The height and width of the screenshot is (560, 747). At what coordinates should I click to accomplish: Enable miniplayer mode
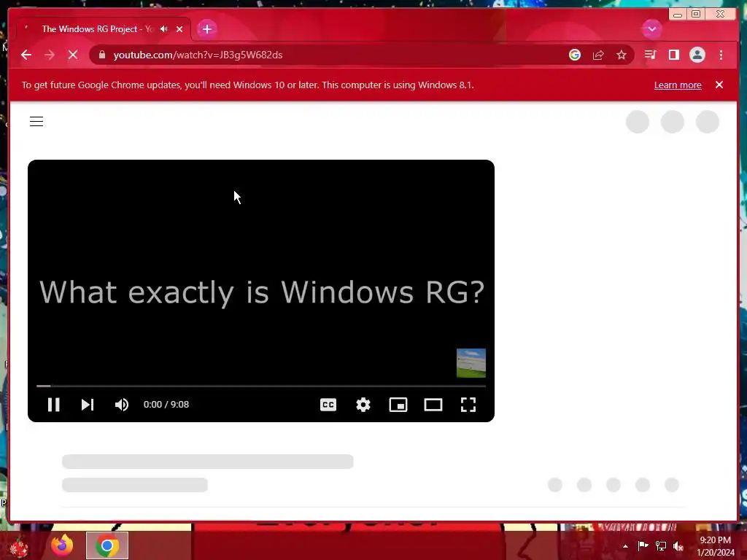coord(398,405)
